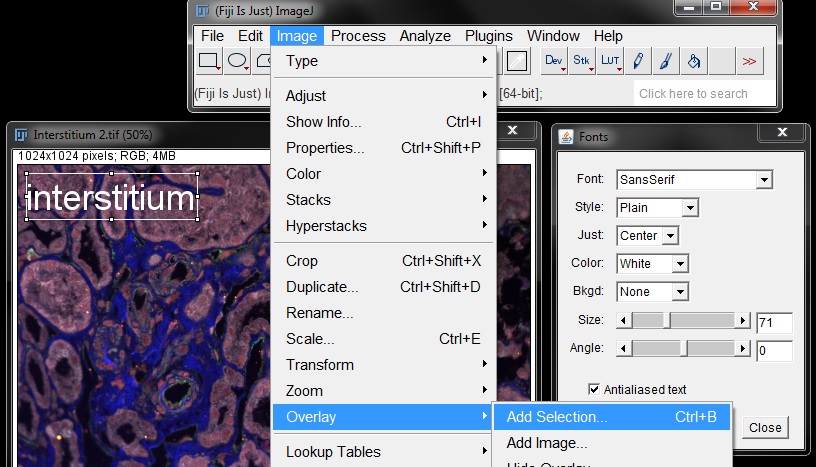Expand the Adjust submenu

point(384,96)
